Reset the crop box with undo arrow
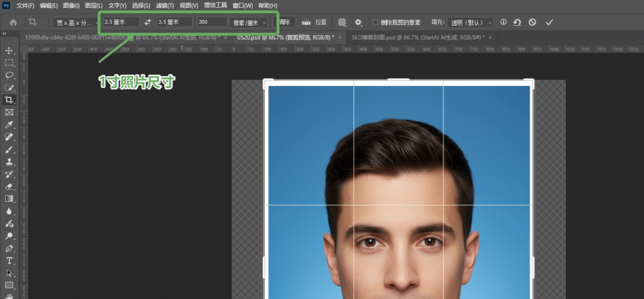 click(x=518, y=22)
